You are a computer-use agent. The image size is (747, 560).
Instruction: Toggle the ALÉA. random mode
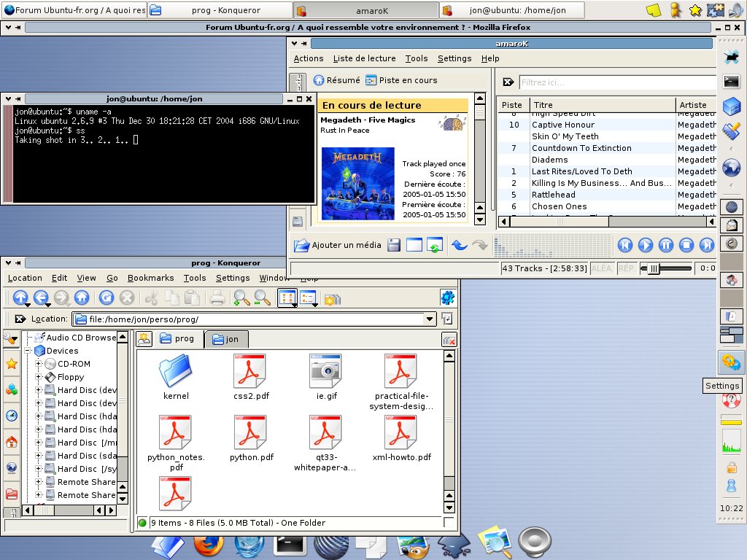tap(602, 268)
